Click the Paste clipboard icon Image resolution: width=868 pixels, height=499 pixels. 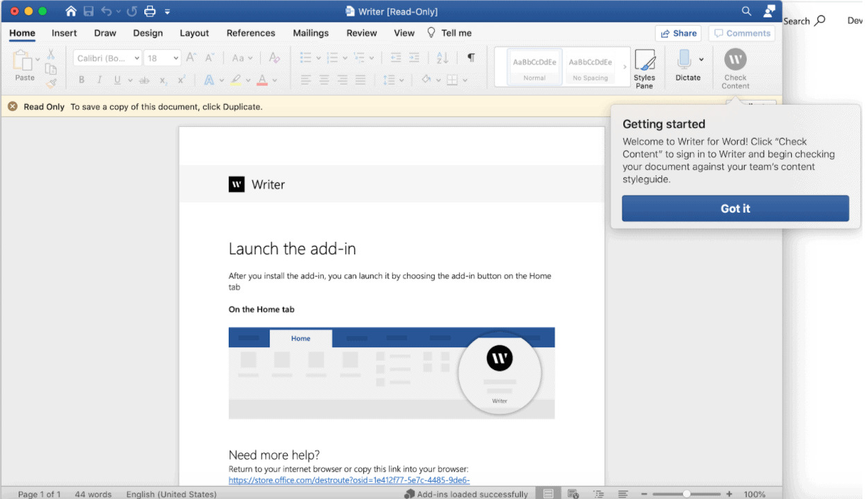(x=23, y=60)
